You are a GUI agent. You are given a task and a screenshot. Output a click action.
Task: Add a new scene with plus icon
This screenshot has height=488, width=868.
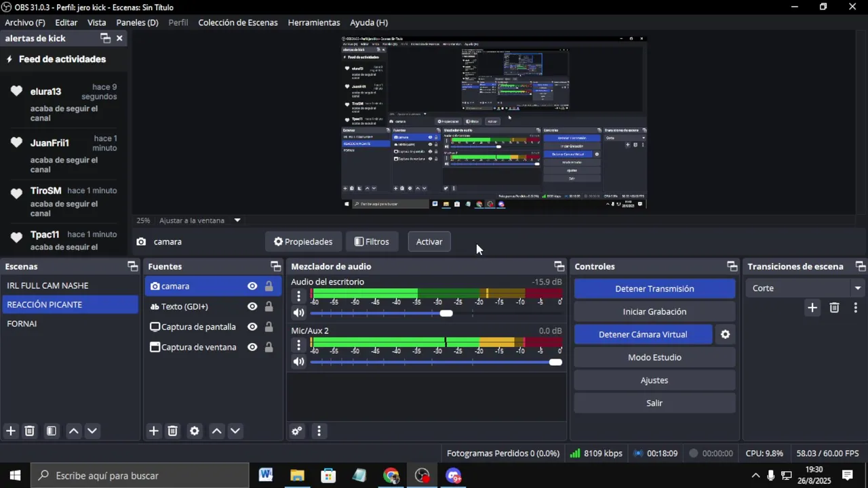[11, 431]
